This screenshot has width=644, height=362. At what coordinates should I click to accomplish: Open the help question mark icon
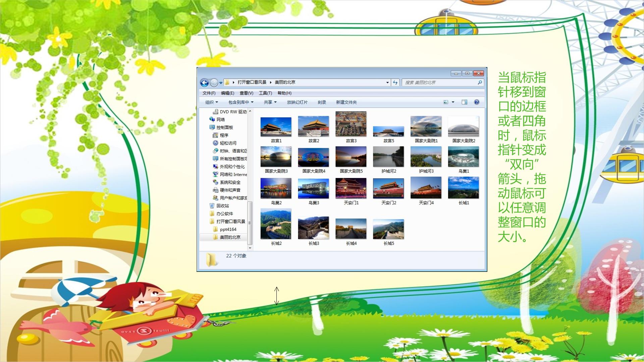click(477, 102)
